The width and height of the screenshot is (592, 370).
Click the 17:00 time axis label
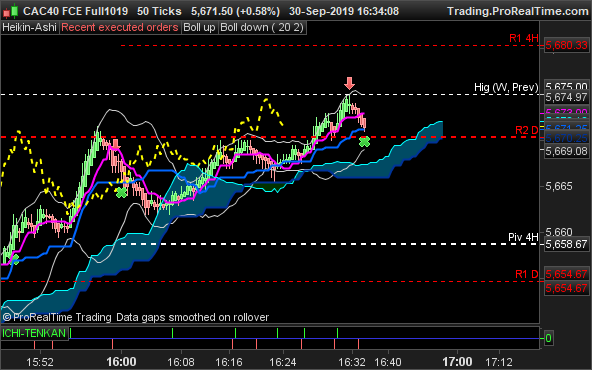coord(457,362)
